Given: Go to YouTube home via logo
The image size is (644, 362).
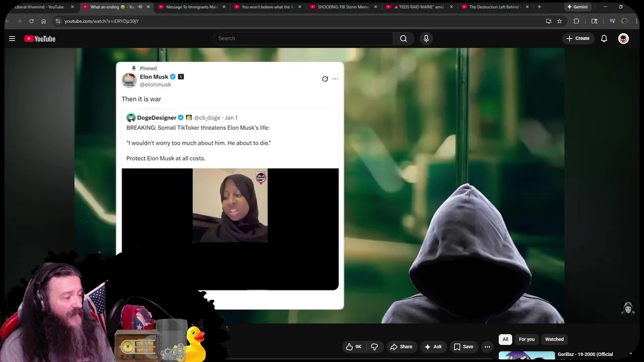Looking at the screenshot, I should (40, 39).
